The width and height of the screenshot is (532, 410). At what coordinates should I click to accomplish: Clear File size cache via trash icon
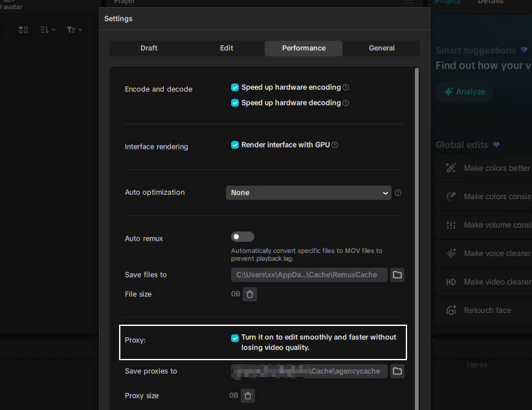pyautogui.click(x=250, y=294)
